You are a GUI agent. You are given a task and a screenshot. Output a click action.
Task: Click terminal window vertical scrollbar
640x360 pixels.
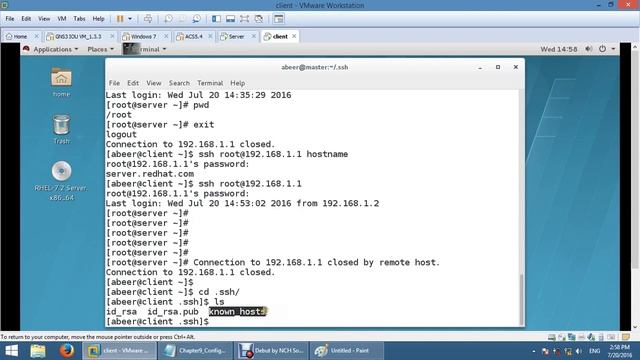(x=521, y=299)
